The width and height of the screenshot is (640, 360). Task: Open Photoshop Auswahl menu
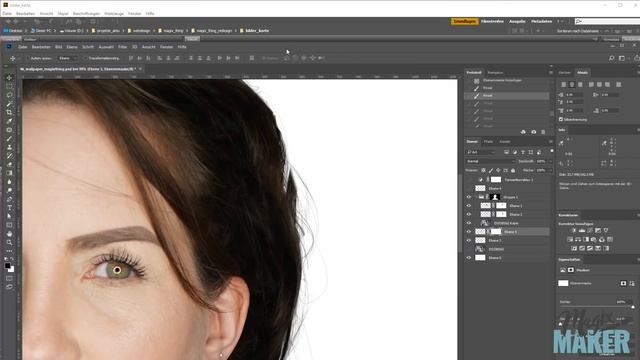(x=106, y=47)
